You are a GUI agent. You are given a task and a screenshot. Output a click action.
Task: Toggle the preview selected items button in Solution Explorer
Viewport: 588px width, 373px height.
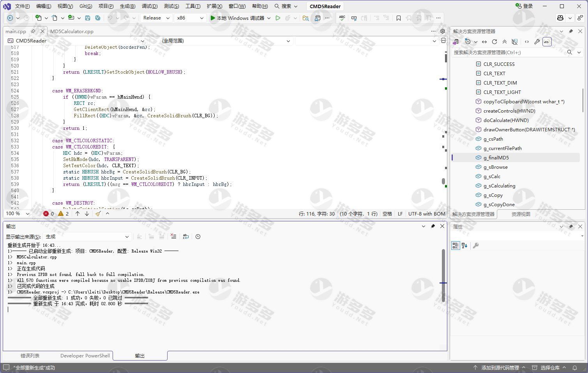coord(547,42)
